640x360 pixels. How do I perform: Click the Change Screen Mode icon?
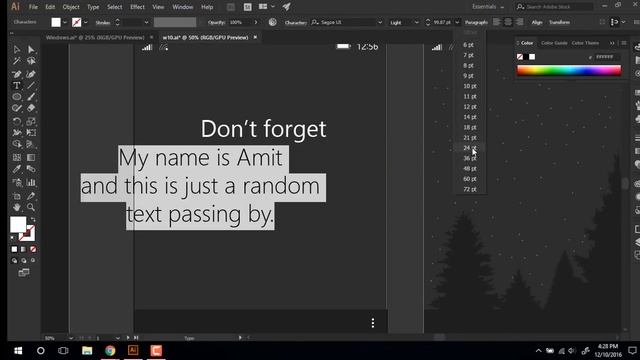tap(24, 272)
